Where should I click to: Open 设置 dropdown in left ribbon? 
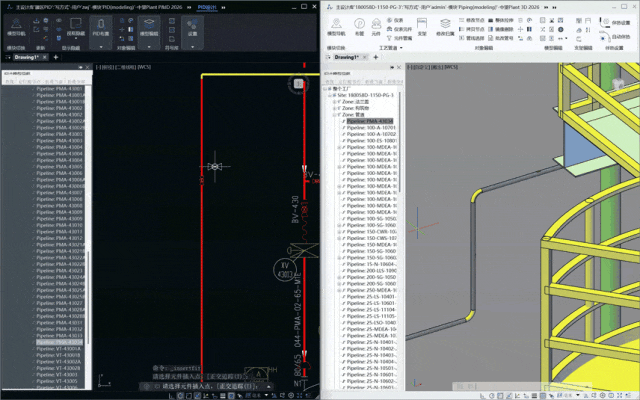[192, 47]
